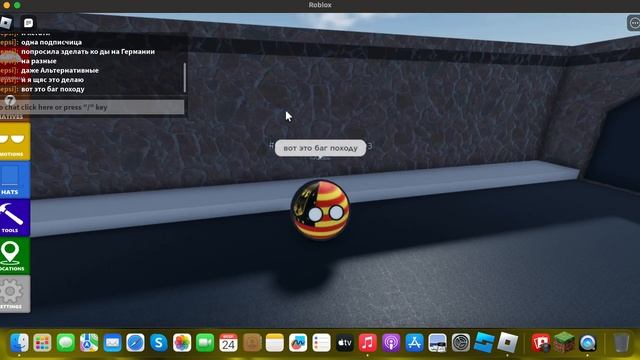Open the Apple TV app from the Dock
640x360 pixels.
tap(344, 342)
